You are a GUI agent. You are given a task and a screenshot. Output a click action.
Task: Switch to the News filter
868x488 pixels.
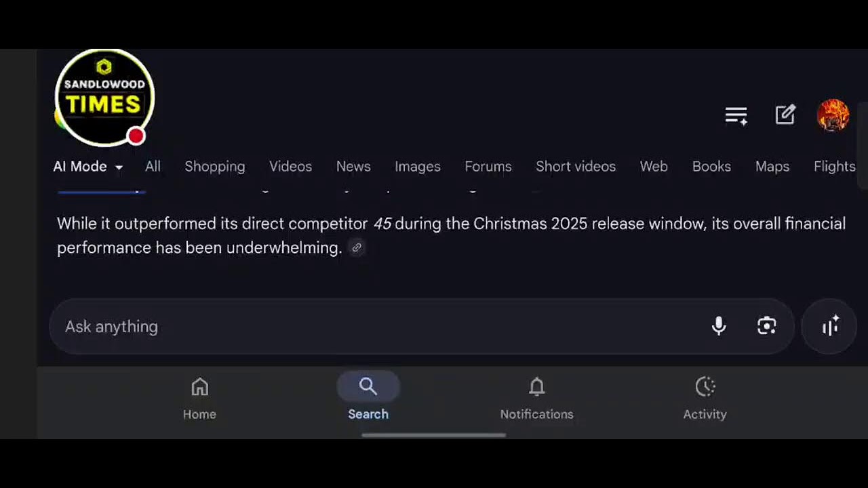[x=353, y=167]
